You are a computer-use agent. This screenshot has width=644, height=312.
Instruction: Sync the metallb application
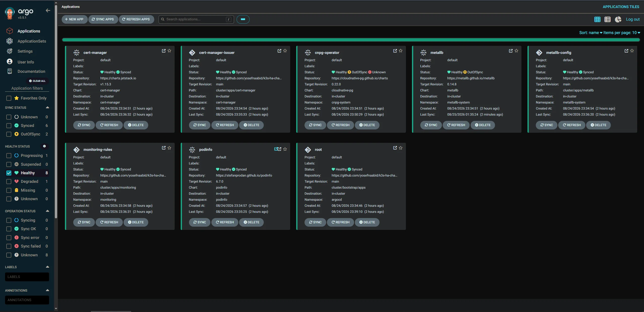[x=431, y=125]
